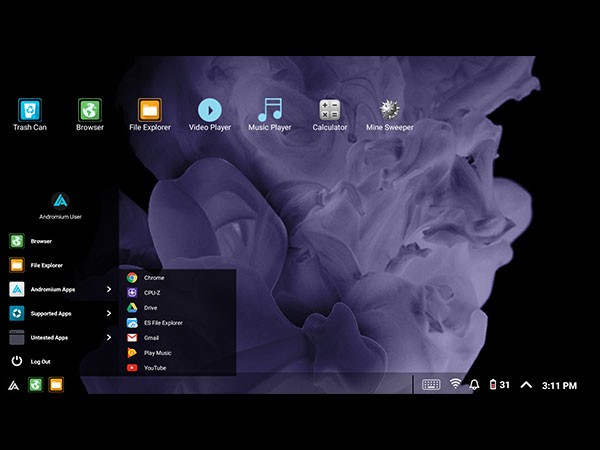Open notifications via the bell icon
Viewport: 600px width, 450px height.
474,385
